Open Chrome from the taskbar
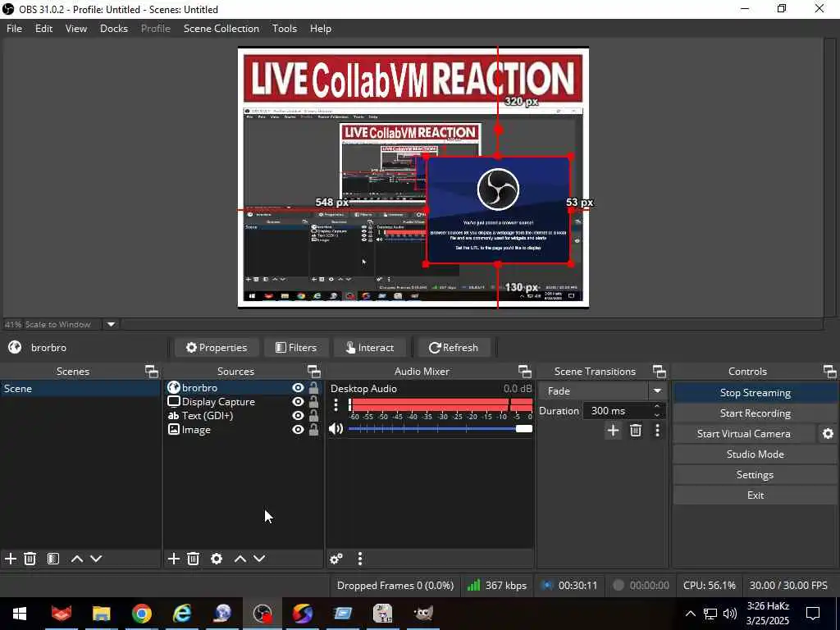This screenshot has width=840, height=630. (x=142, y=614)
